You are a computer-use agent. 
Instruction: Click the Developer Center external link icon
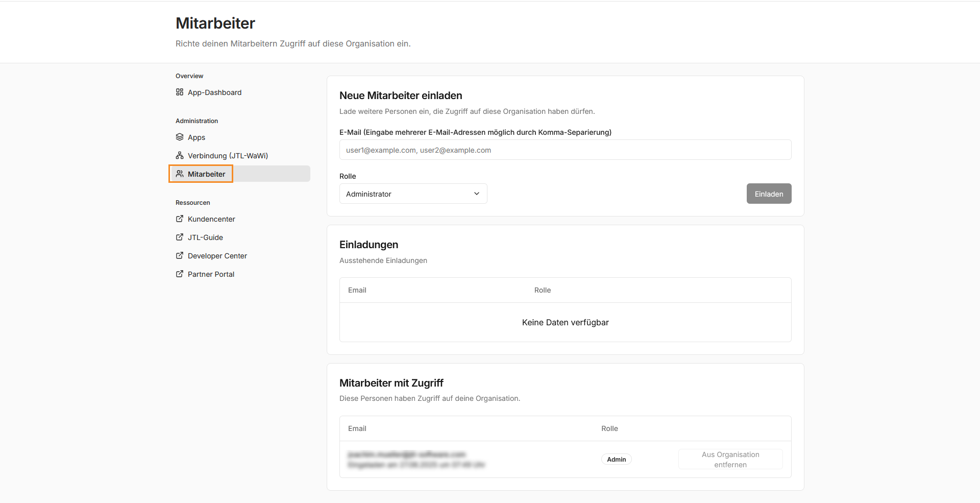pyautogui.click(x=180, y=256)
